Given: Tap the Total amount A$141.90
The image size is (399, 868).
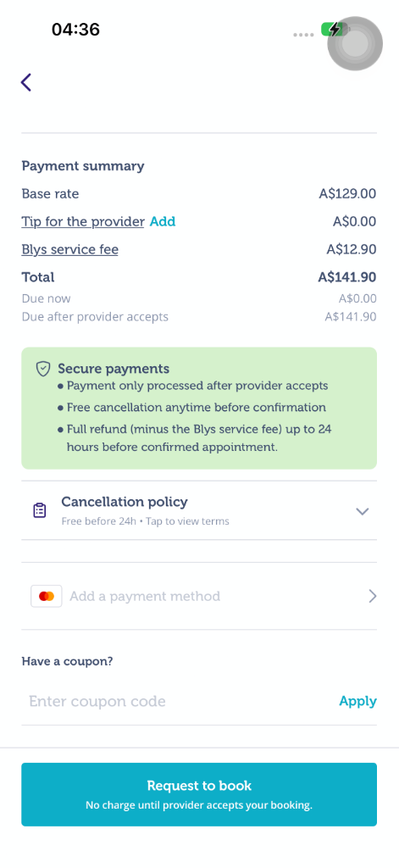Looking at the screenshot, I should (347, 277).
